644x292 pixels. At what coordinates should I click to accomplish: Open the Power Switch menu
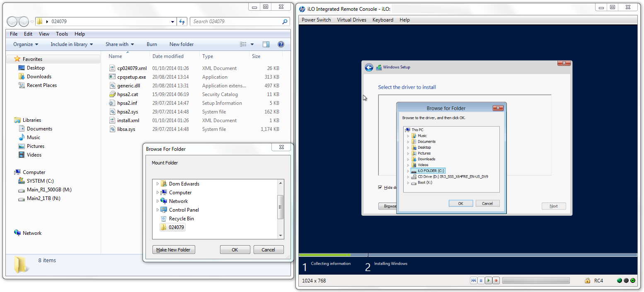point(316,20)
